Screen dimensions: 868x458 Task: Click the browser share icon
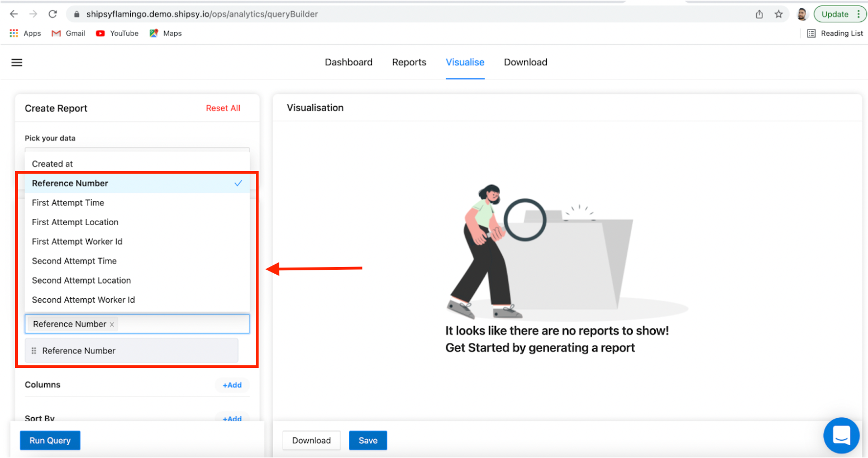coord(759,15)
